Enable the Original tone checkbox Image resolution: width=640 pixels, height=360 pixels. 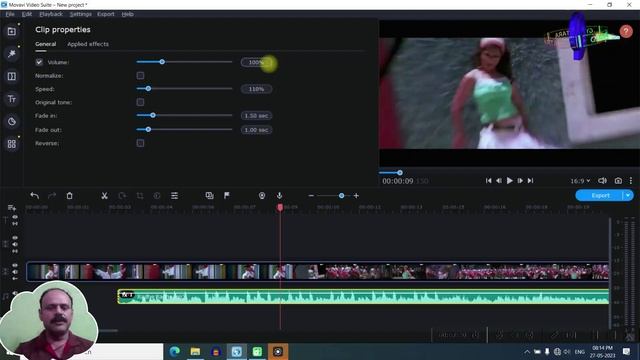click(140, 102)
